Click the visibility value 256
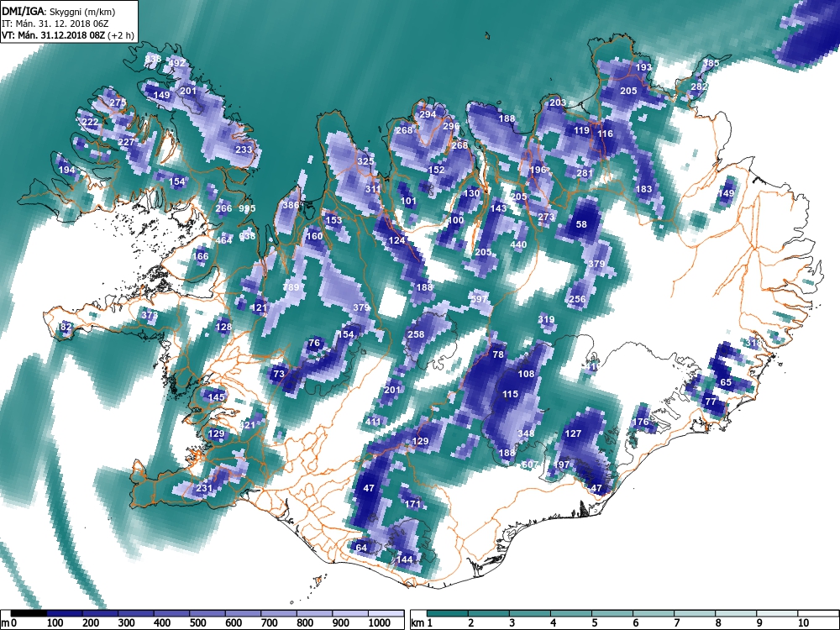The image size is (840, 630). pos(577,299)
